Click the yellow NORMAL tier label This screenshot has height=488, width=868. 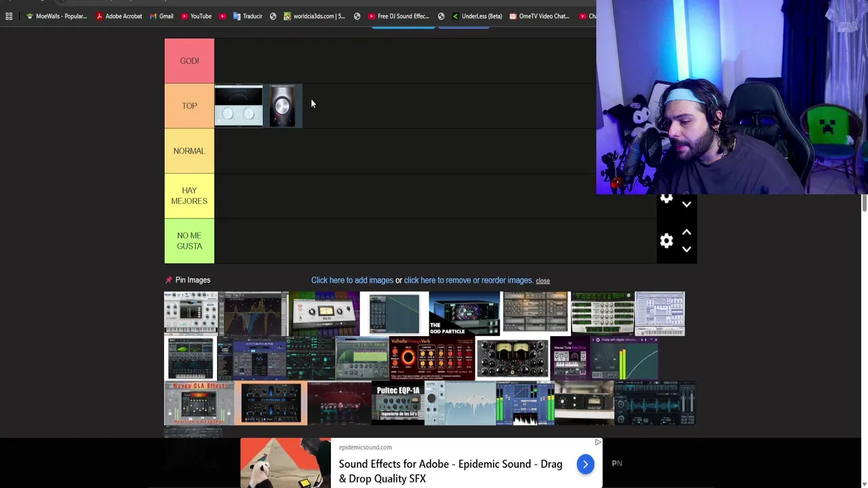pyautogui.click(x=189, y=150)
